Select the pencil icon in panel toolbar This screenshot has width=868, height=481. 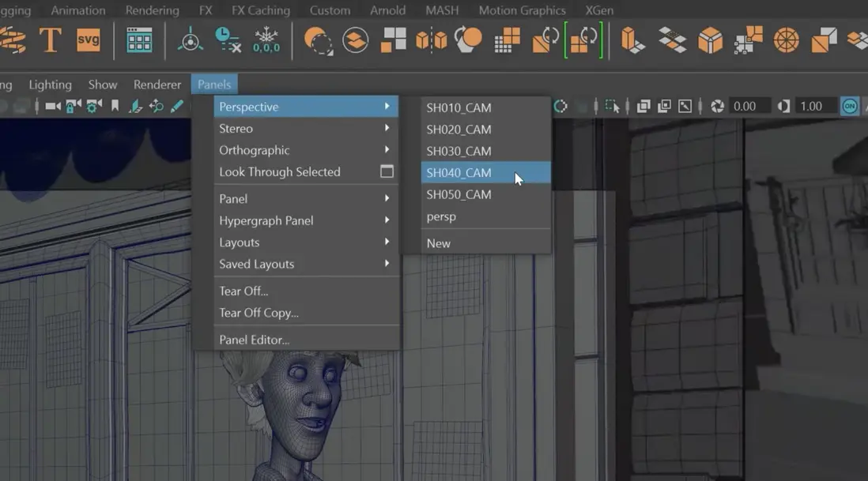(x=177, y=106)
